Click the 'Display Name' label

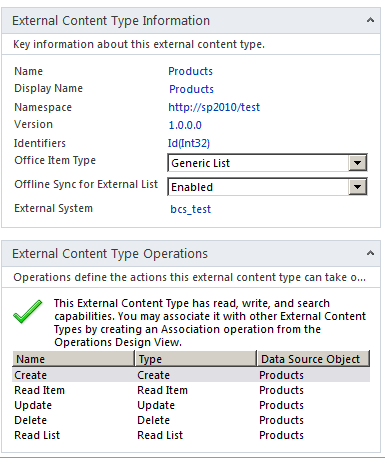coord(48,88)
